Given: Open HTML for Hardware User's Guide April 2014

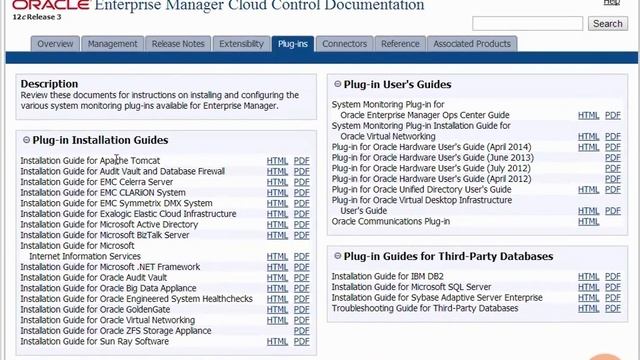Looking at the screenshot, I should [x=588, y=147].
